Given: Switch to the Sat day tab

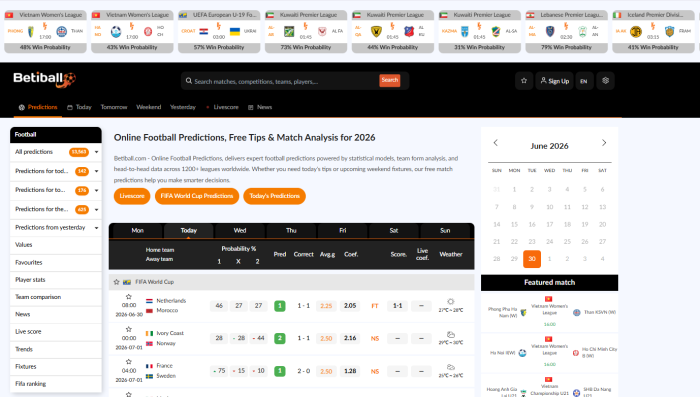Looking at the screenshot, I should click(394, 230).
